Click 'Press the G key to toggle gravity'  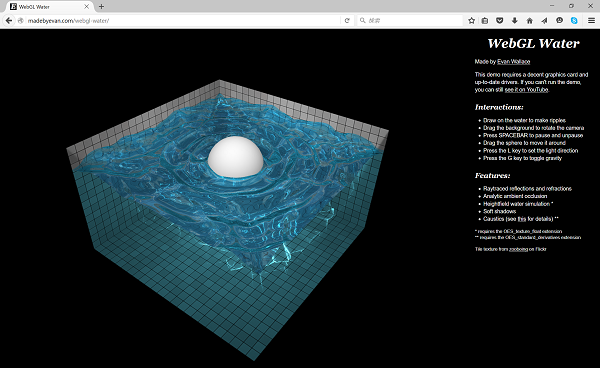tap(522, 158)
